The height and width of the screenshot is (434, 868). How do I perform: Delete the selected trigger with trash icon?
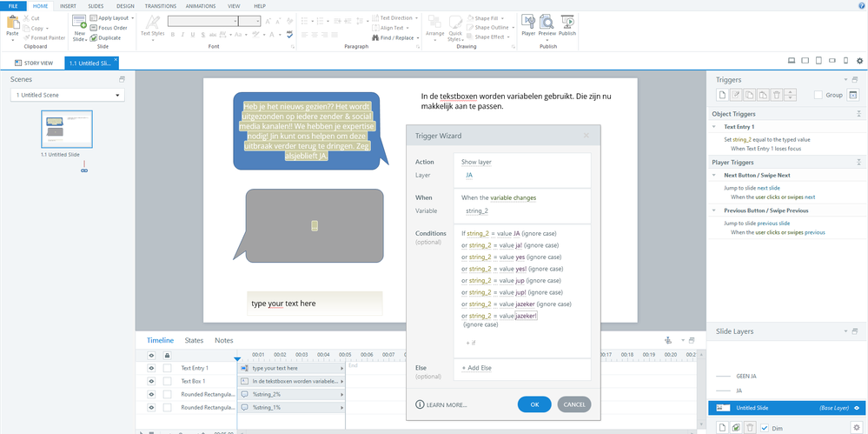pos(778,95)
